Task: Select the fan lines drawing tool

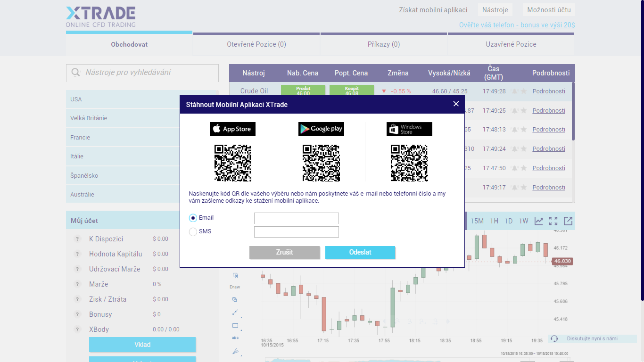Action: point(236,351)
